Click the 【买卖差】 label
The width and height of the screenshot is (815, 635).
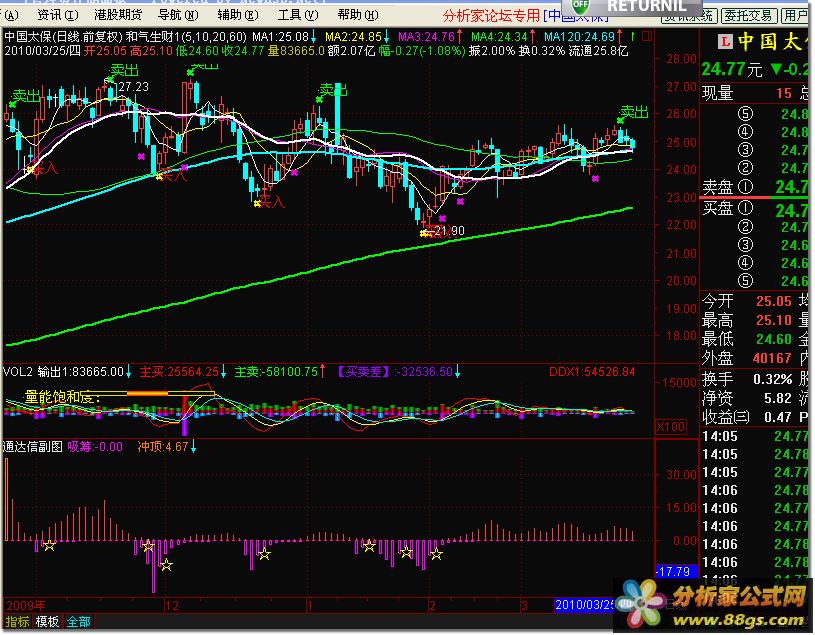pos(363,372)
